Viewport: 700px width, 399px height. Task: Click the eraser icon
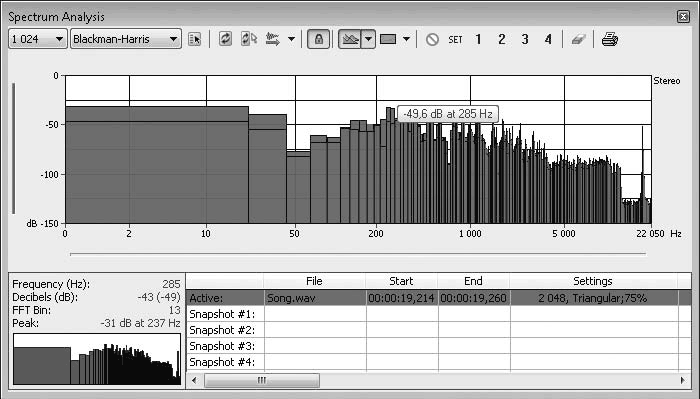[x=579, y=39]
